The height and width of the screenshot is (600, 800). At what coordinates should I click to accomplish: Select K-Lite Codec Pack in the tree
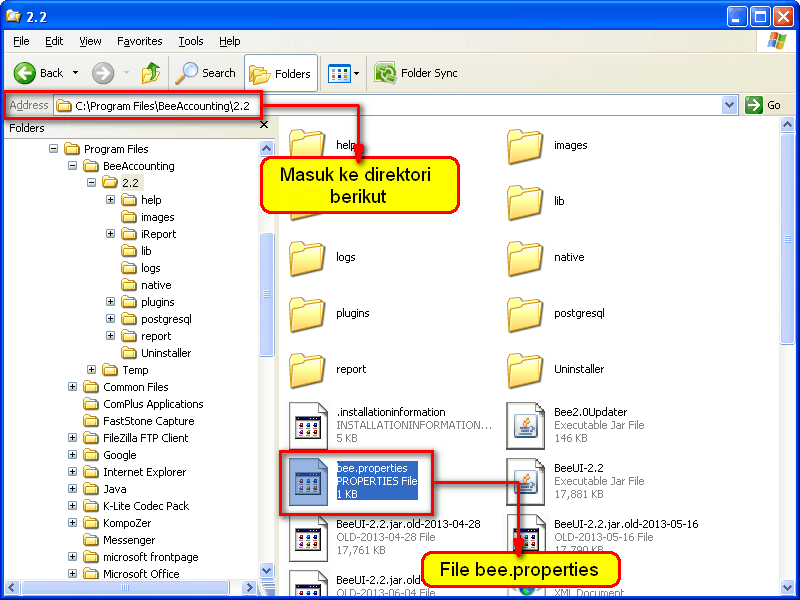pyautogui.click(x=136, y=506)
